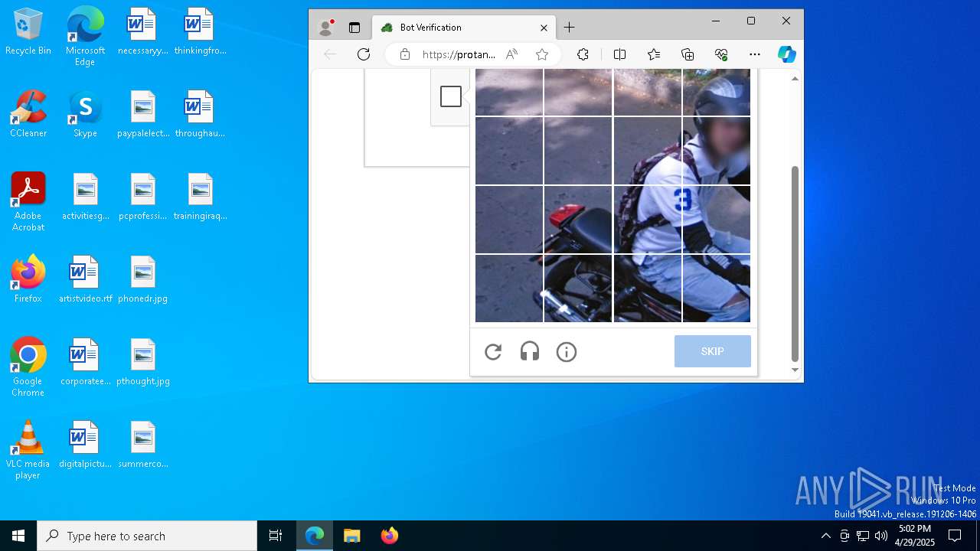Select the throughau Word document icon
The height and width of the screenshot is (551, 980).
click(x=200, y=114)
